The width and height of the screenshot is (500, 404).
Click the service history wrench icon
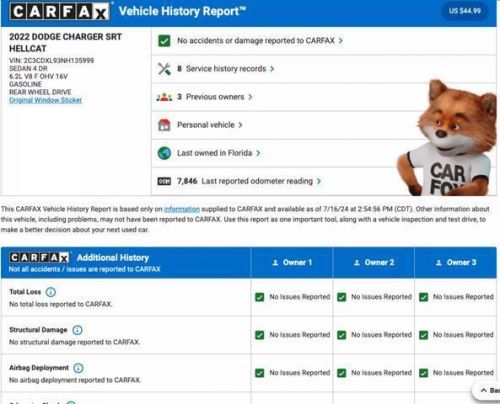(x=164, y=69)
